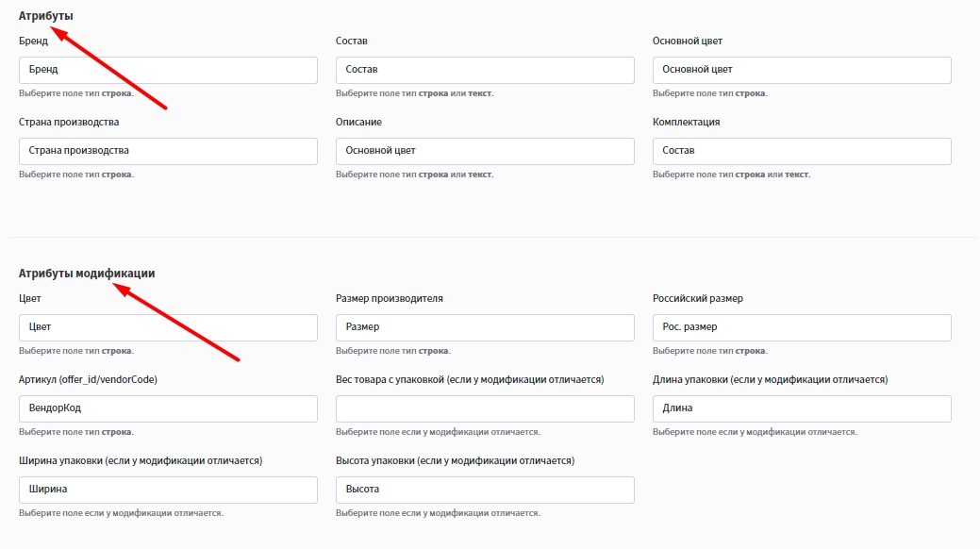The image size is (980, 549).
Task: Open the Описание field showing Основной цвет
Action: pyautogui.click(x=485, y=151)
